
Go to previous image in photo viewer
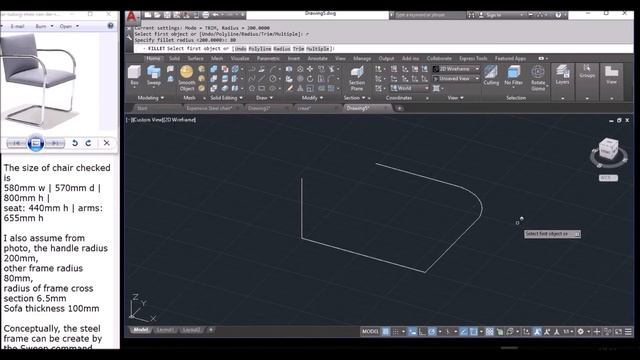17,143
